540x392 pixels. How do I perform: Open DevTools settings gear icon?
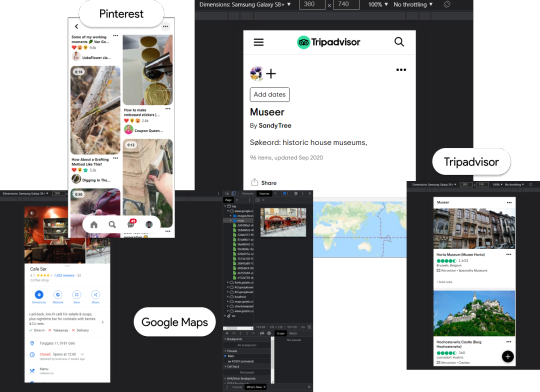click(x=295, y=194)
